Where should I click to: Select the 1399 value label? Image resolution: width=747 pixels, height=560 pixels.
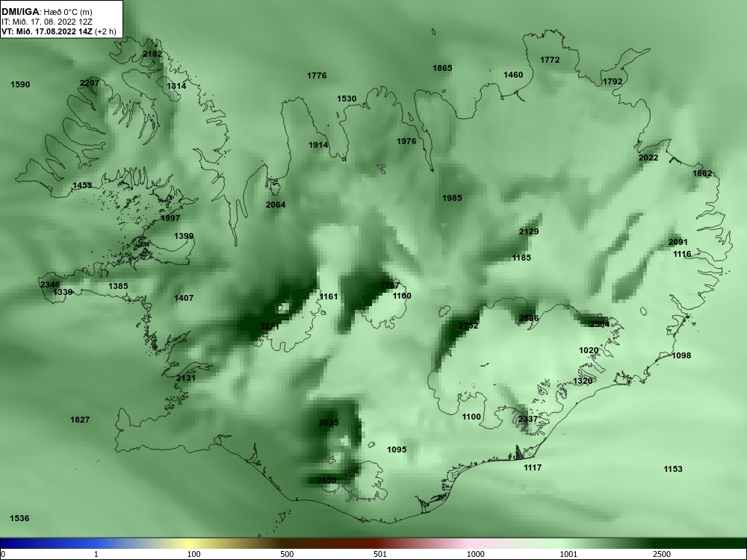click(184, 236)
